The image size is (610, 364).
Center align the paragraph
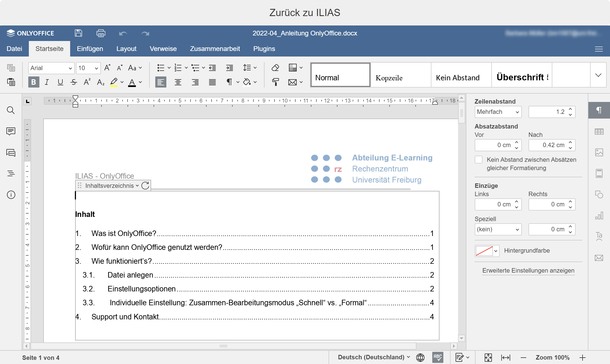pos(178,82)
